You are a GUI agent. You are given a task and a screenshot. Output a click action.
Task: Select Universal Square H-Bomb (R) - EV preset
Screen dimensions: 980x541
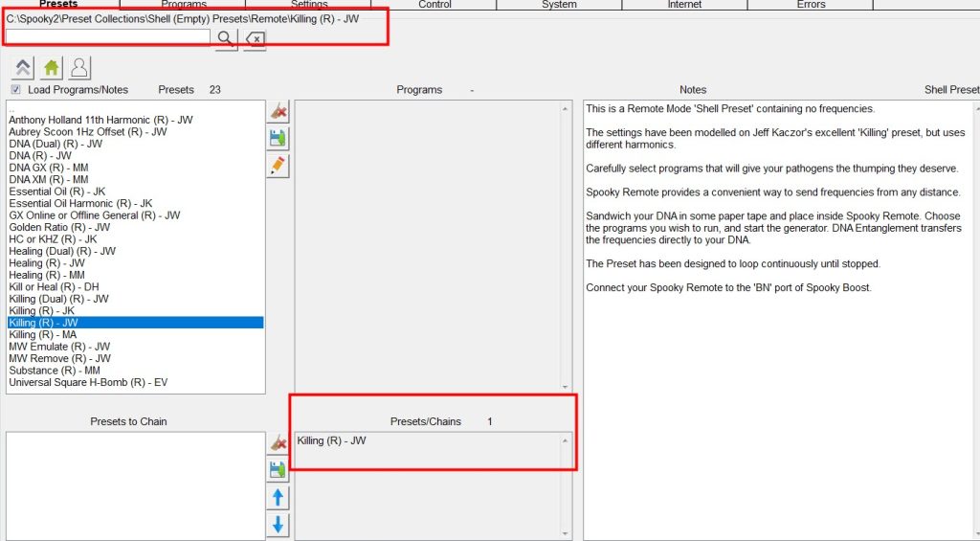(x=88, y=383)
